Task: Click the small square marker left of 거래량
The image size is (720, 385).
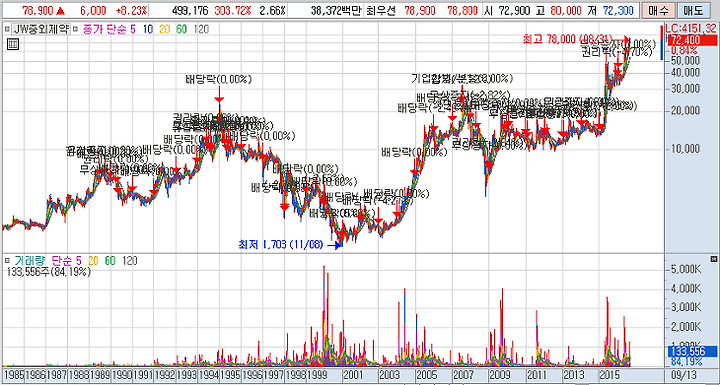Action: tap(7, 261)
